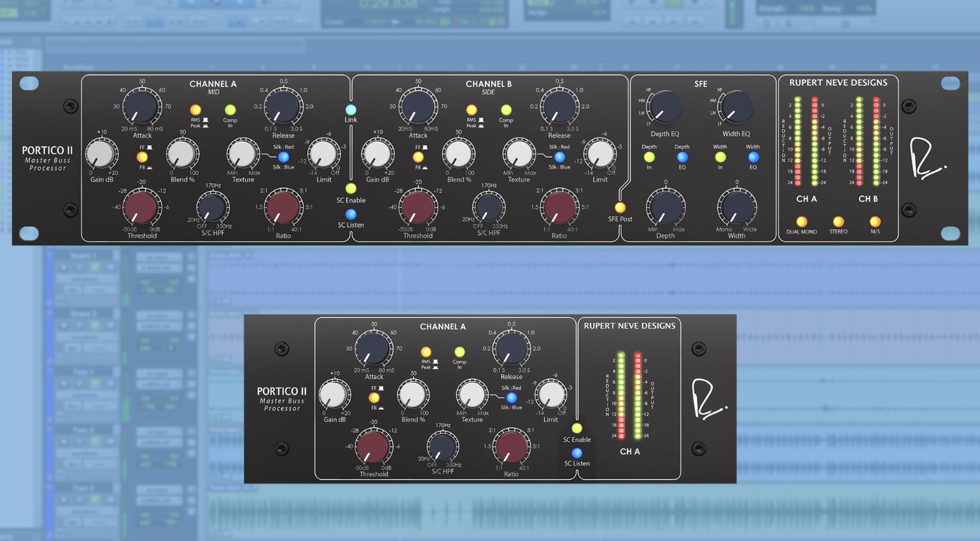Click Channel A Attack knob

click(142, 106)
